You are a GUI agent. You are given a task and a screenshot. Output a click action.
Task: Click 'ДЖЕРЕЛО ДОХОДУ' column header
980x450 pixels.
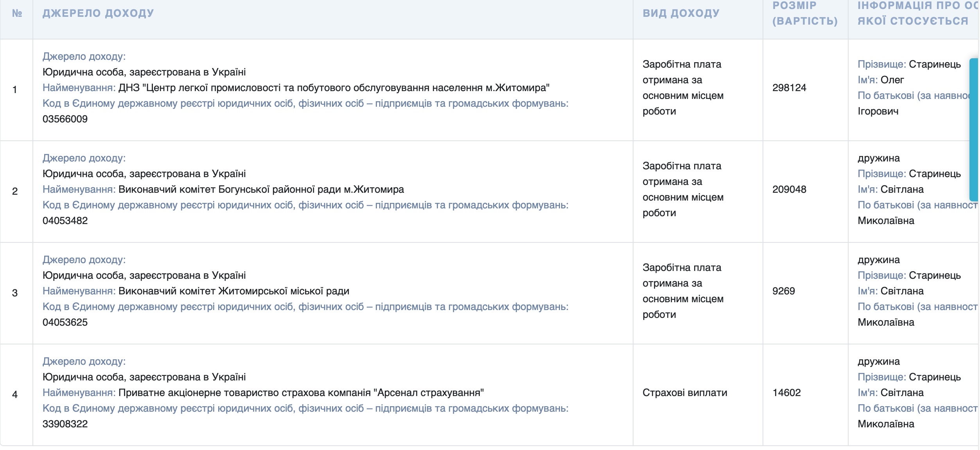point(98,13)
